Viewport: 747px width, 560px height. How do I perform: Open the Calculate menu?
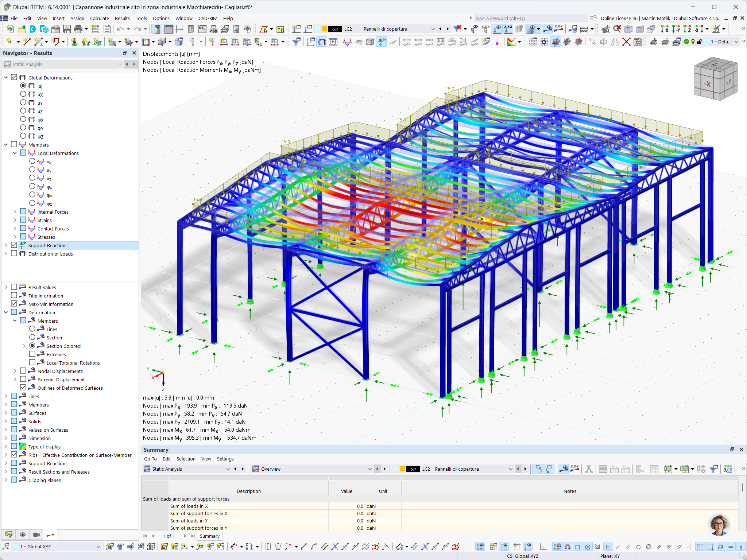pos(99,18)
